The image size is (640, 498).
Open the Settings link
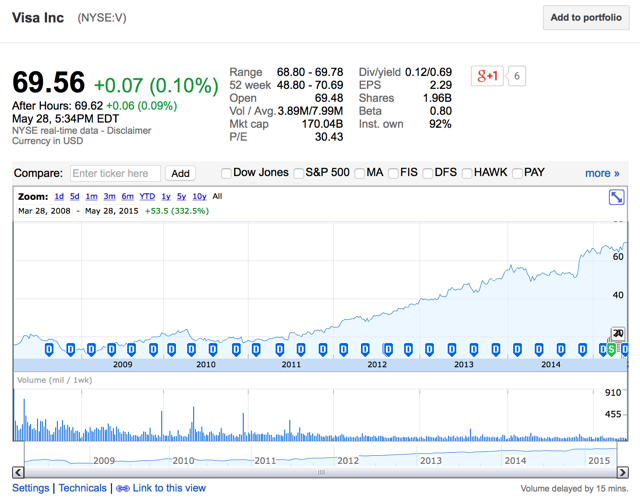coord(31,488)
